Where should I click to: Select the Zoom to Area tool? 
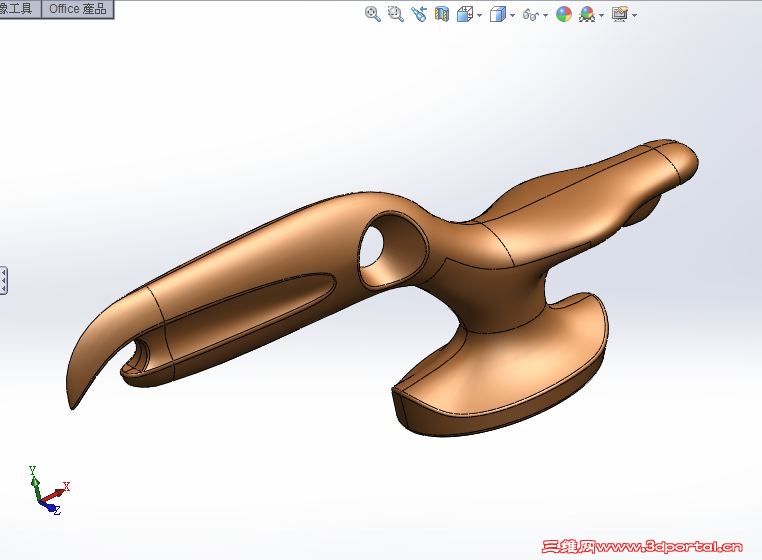[396, 14]
